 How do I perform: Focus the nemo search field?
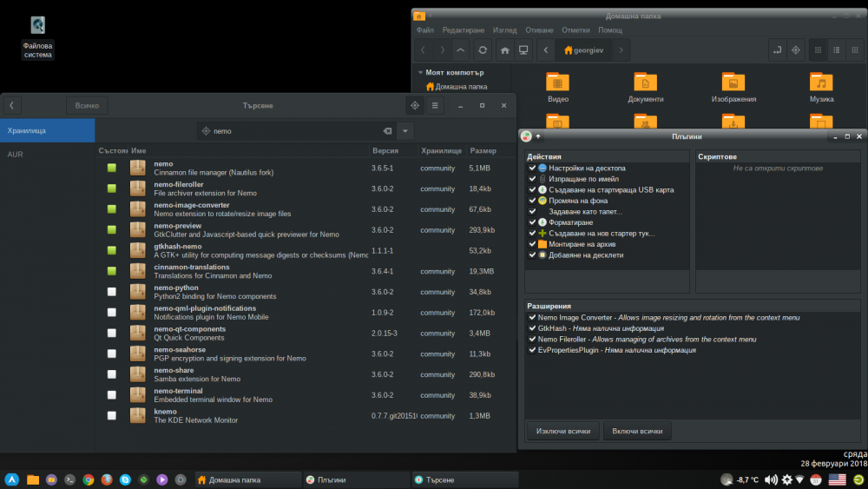296,131
